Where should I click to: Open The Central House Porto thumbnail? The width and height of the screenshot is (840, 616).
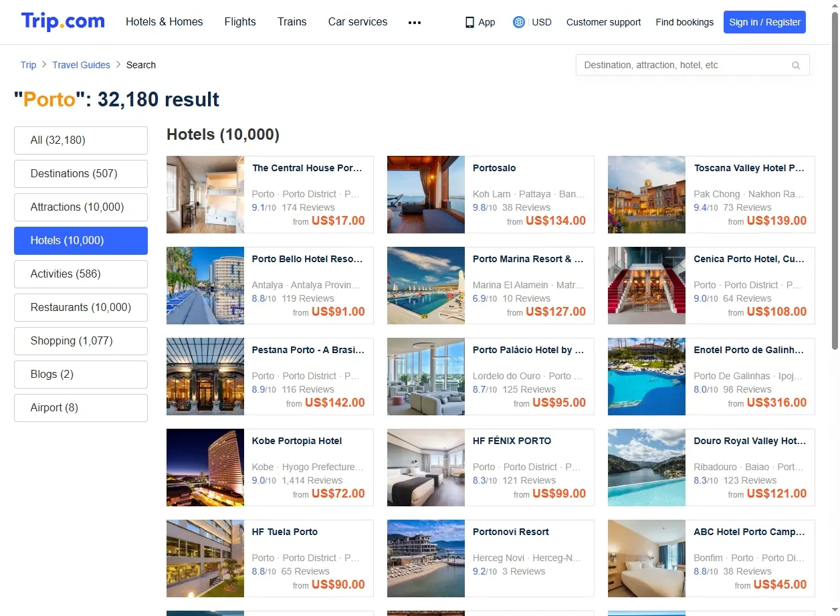point(205,195)
